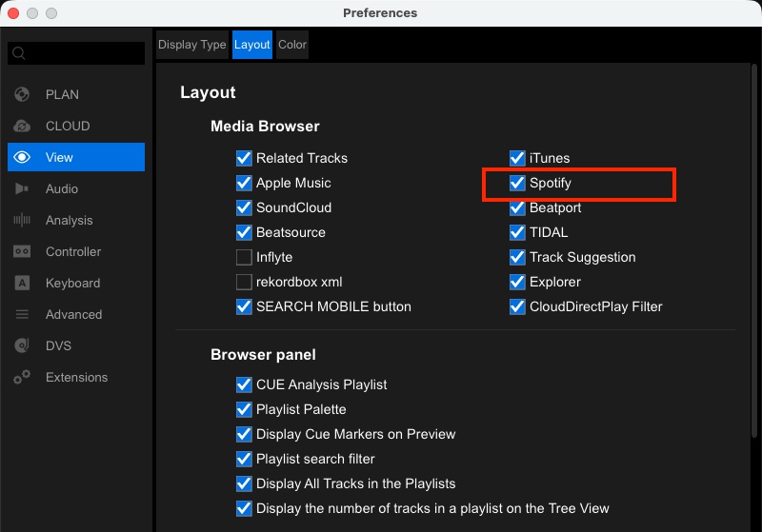
Task: Click the Keyboard A-key icon
Action: click(22, 283)
